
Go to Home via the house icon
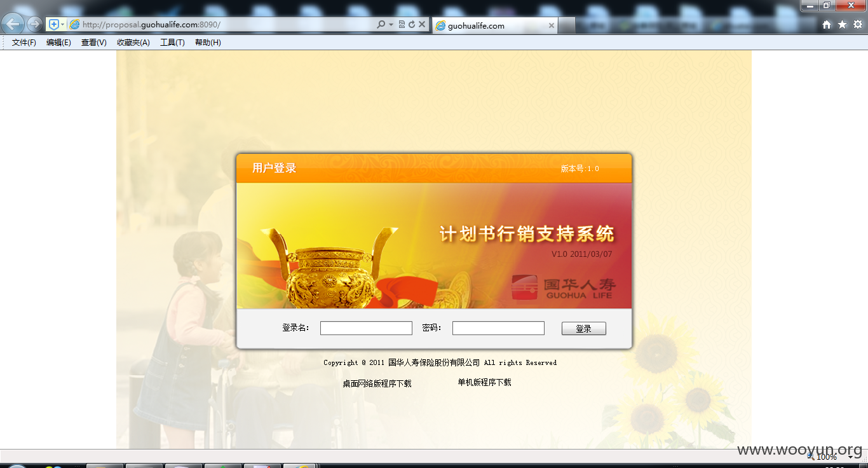pyautogui.click(x=827, y=24)
